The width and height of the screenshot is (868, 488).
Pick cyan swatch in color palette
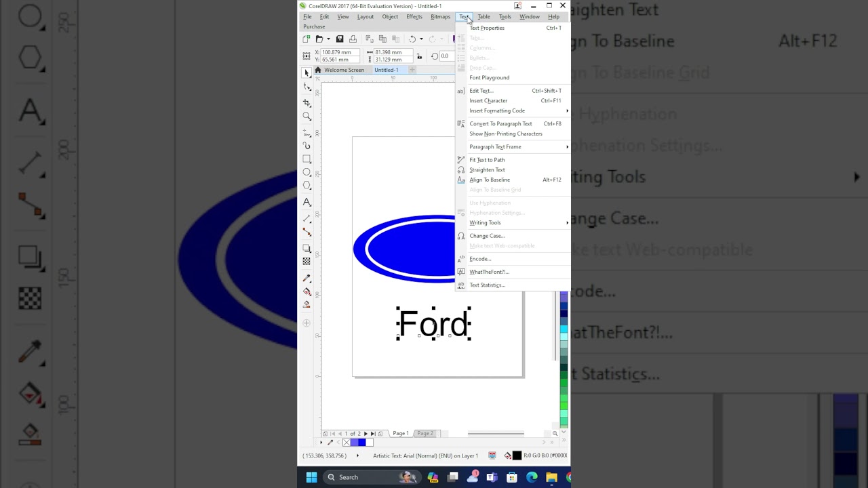point(564,329)
